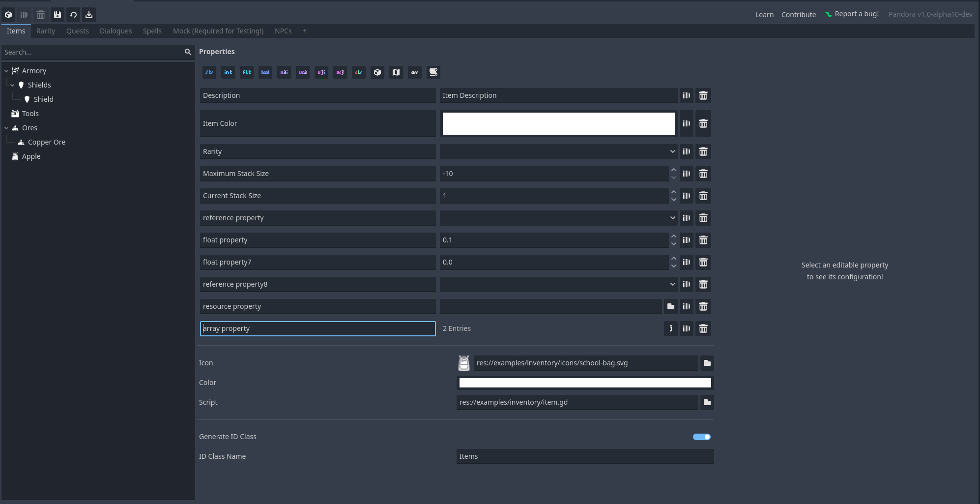Collapse the Armory tree category
This screenshot has width=980, height=504.
[x=6, y=71]
